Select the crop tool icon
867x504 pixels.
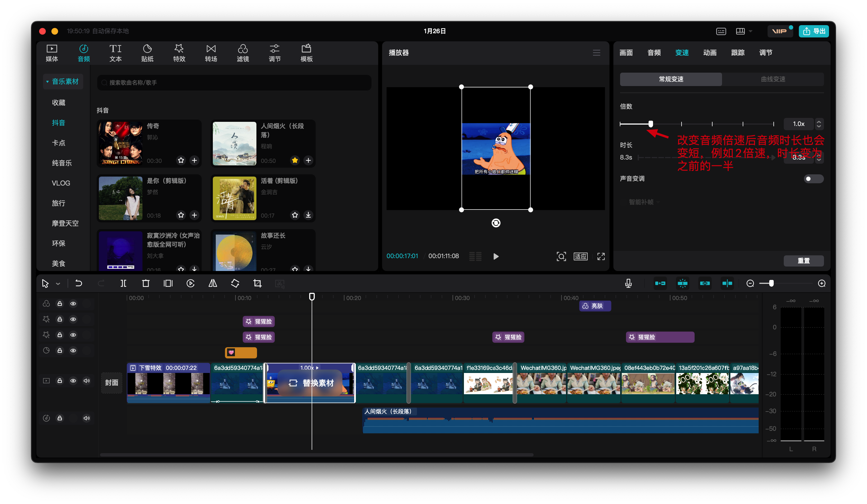point(257,283)
